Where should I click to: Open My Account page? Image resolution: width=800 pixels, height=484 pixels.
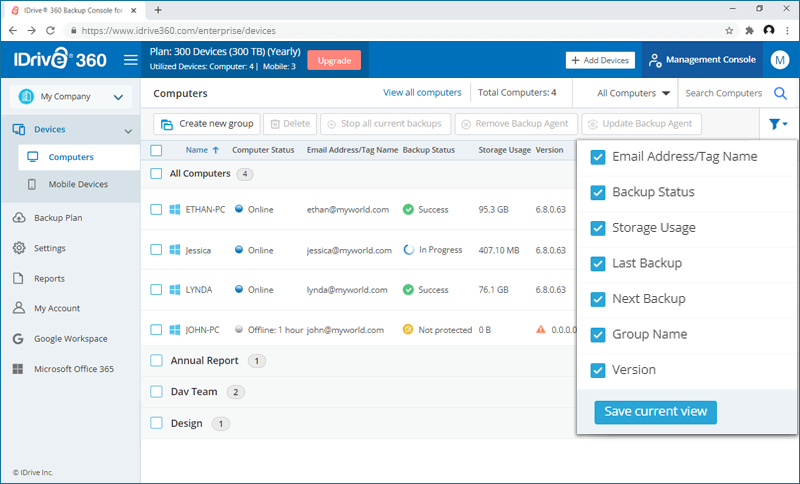(57, 308)
